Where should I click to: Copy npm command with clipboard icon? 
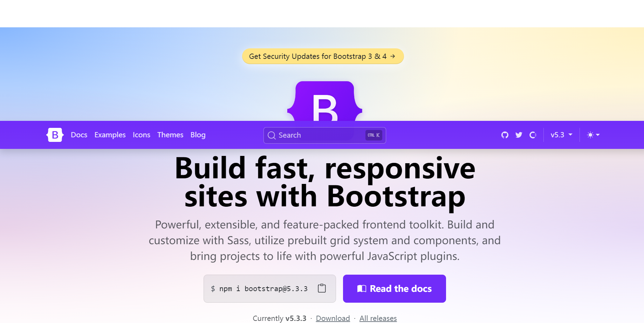322,288
